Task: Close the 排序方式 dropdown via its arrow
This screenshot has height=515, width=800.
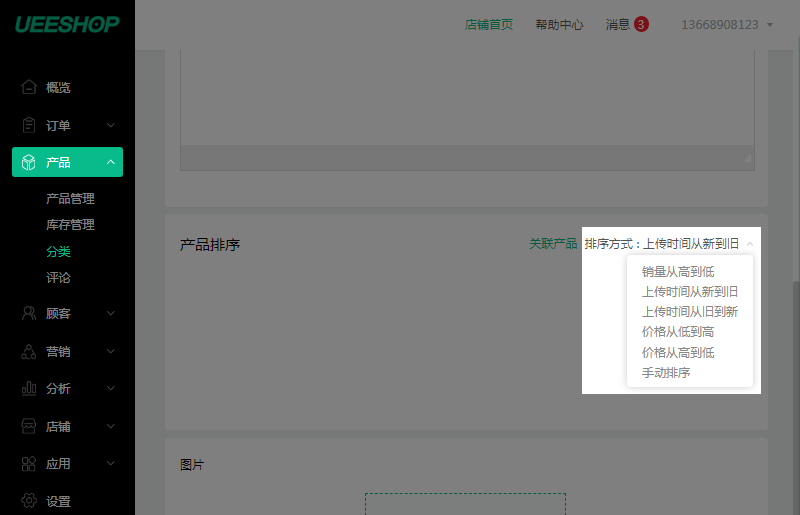Action: pyautogui.click(x=749, y=244)
